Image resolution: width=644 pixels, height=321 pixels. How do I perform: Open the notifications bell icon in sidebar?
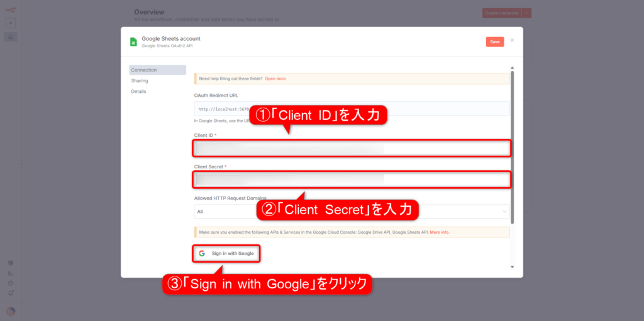[x=11, y=293]
